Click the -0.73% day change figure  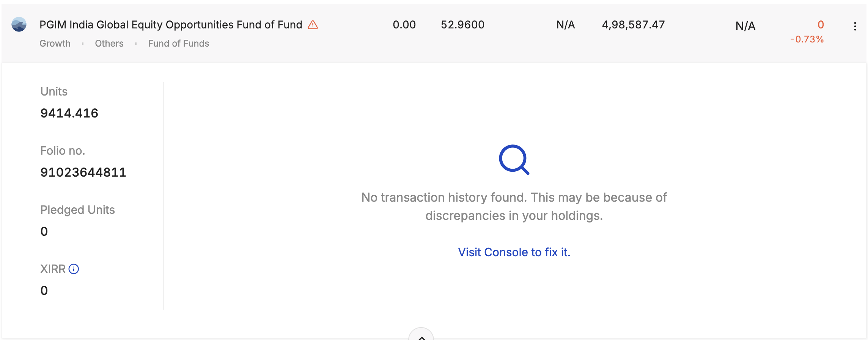(807, 39)
